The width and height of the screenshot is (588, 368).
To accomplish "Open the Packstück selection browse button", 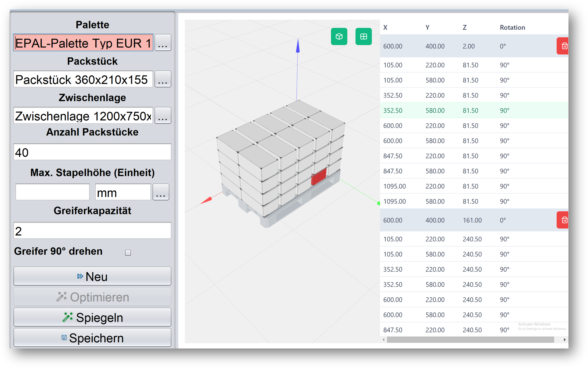I will click(x=163, y=79).
